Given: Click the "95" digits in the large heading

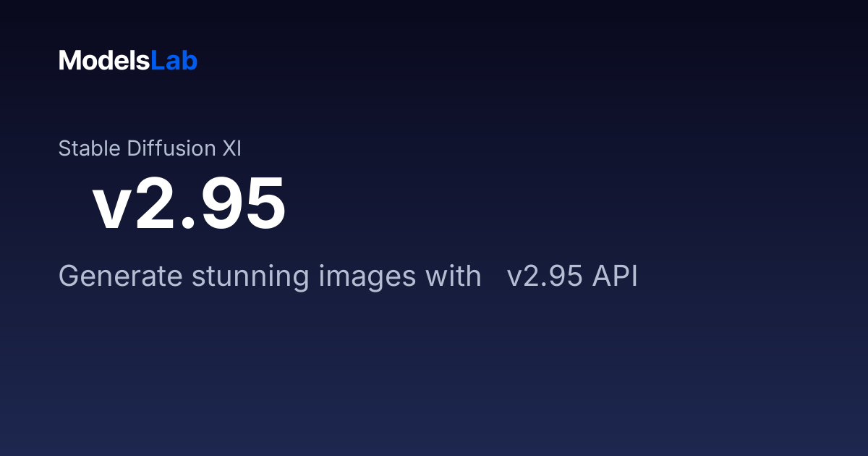Looking at the screenshot, I should click(244, 205).
